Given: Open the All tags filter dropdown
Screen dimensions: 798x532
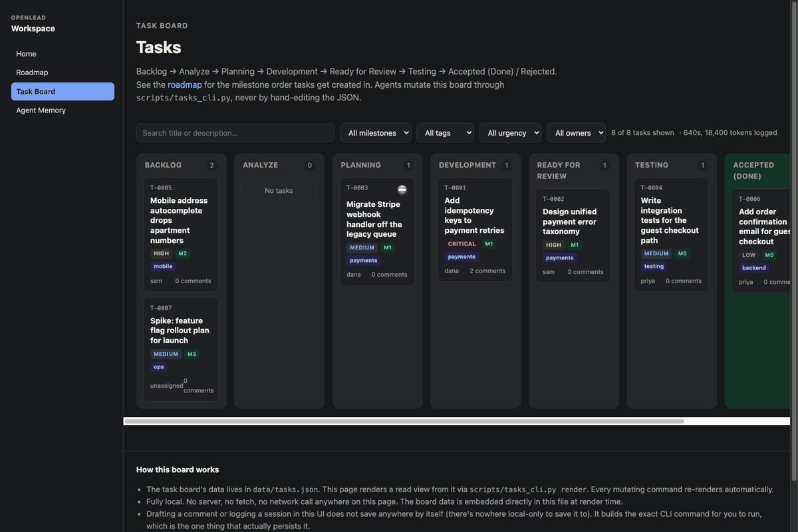Looking at the screenshot, I should point(445,133).
